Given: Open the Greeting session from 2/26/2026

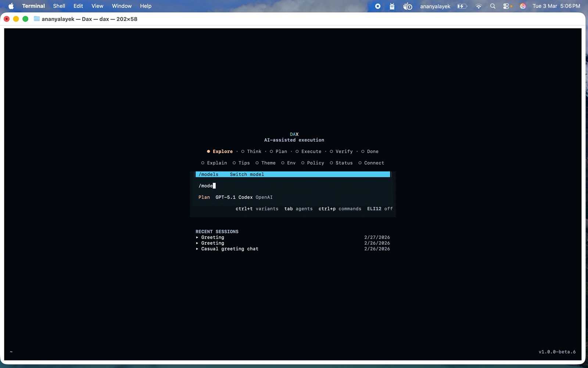Looking at the screenshot, I should 293,243.
